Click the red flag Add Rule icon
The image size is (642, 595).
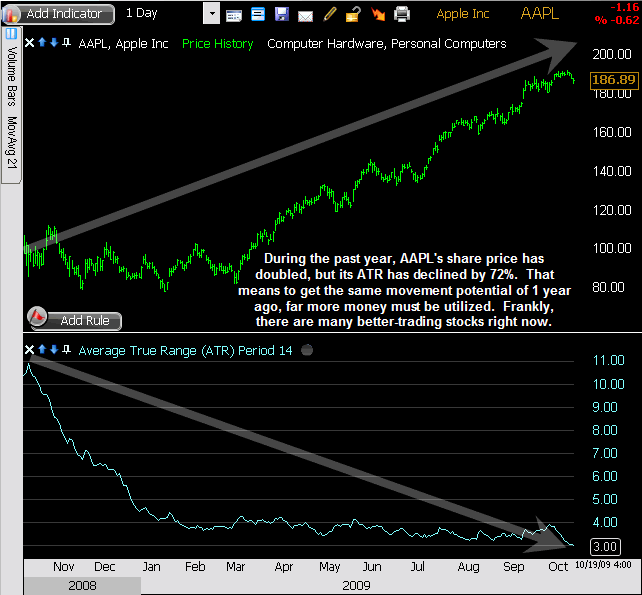point(37,317)
